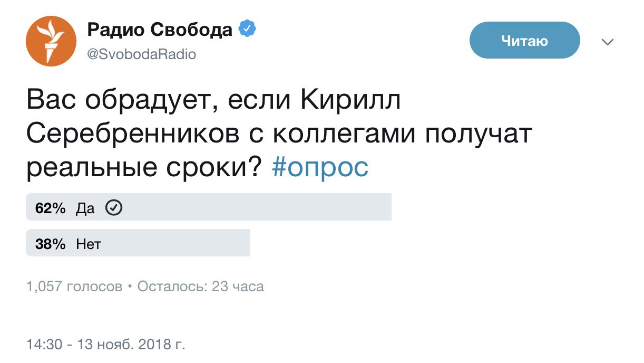Click the 38% poll percentage

coord(50,244)
